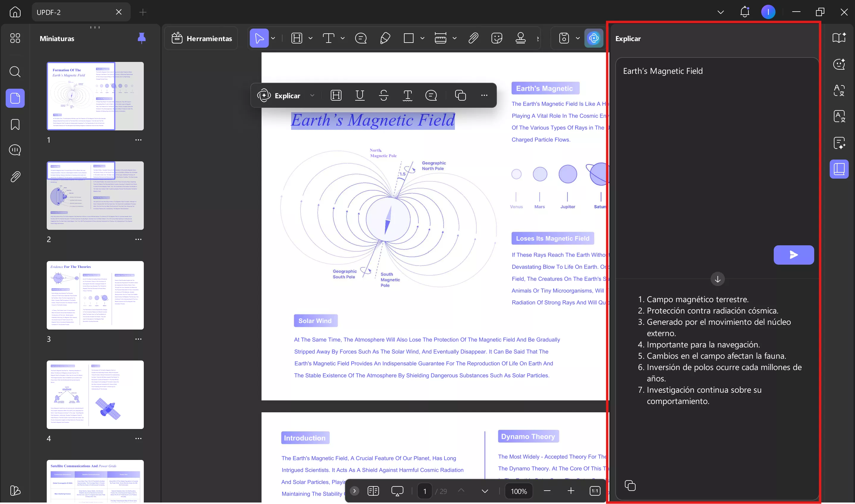Expand the save options dropdown arrow
This screenshot has height=504, width=855.
[578, 38]
